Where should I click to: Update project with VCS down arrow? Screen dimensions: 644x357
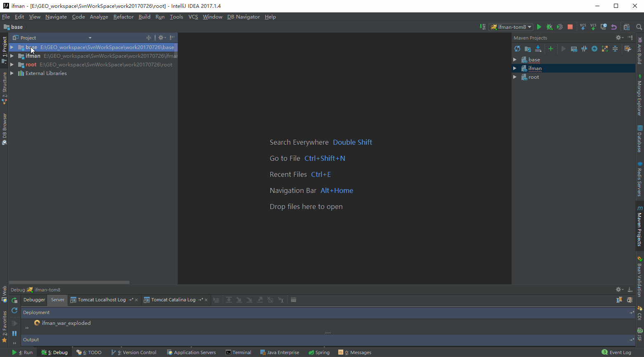583,27
